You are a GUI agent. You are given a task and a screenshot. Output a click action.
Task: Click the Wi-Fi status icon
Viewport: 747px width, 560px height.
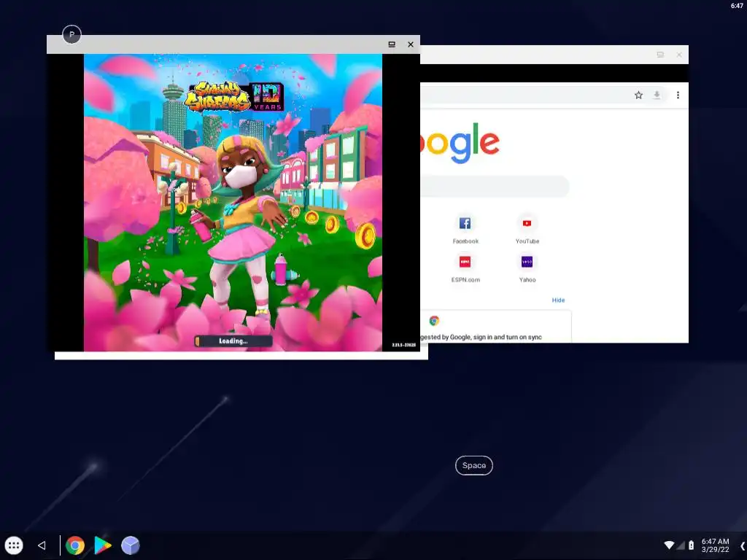coord(669,545)
